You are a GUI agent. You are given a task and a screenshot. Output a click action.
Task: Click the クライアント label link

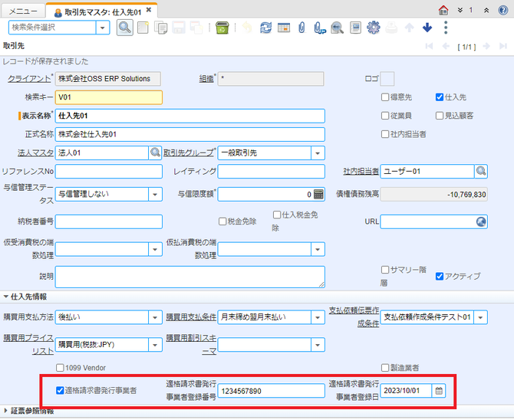point(29,79)
